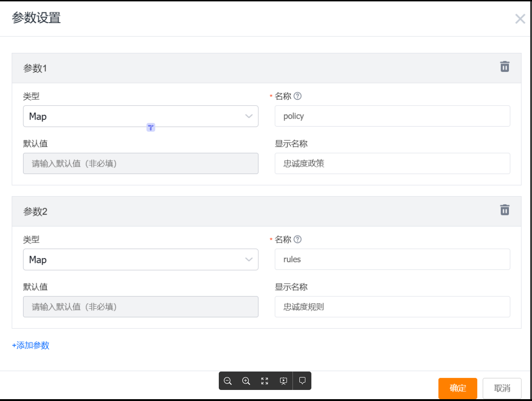Expand chevron of 参数1 类型 select

[x=249, y=116]
